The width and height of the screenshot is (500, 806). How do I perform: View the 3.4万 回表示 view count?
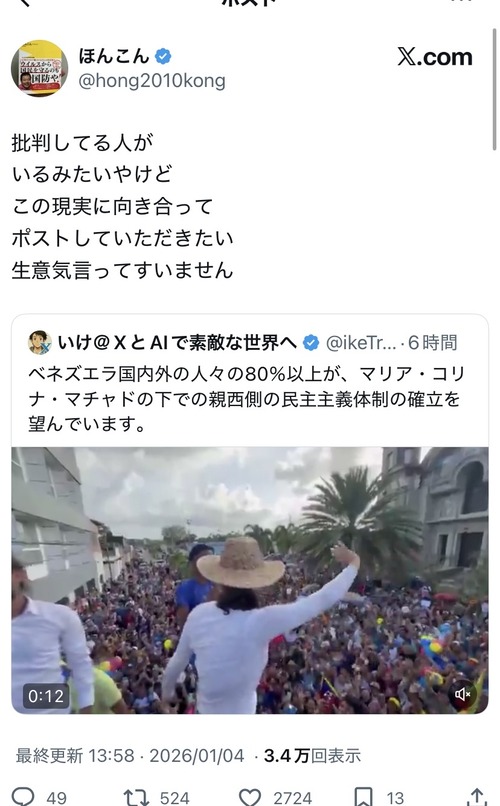tap(312, 756)
